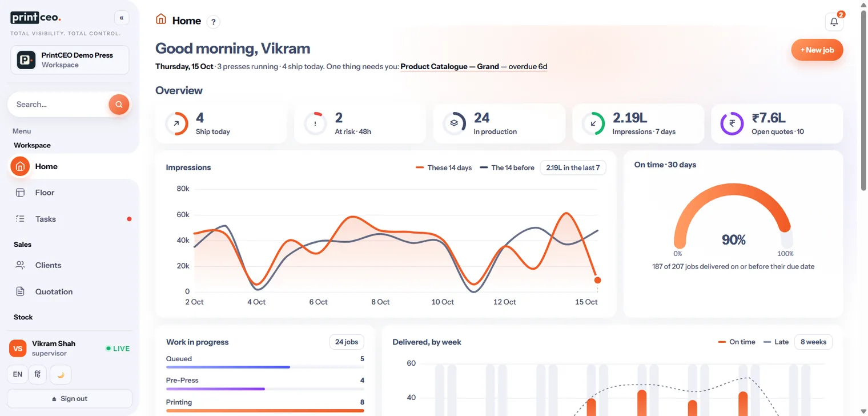Screen dimensions: 868x416
Task: Toggle These 14 days legend series
Action: point(444,167)
